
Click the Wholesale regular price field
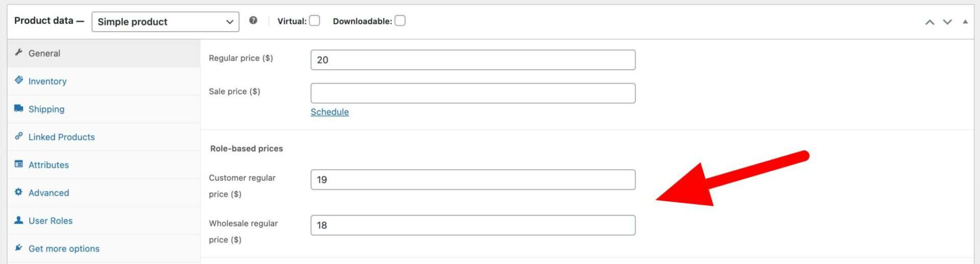473,225
